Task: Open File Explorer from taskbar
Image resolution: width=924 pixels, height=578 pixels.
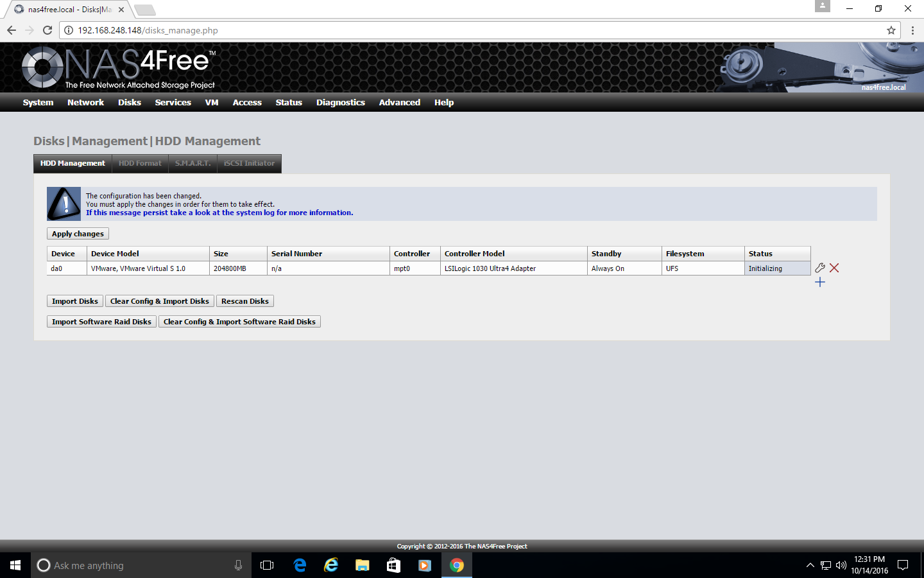Action: pos(362,565)
